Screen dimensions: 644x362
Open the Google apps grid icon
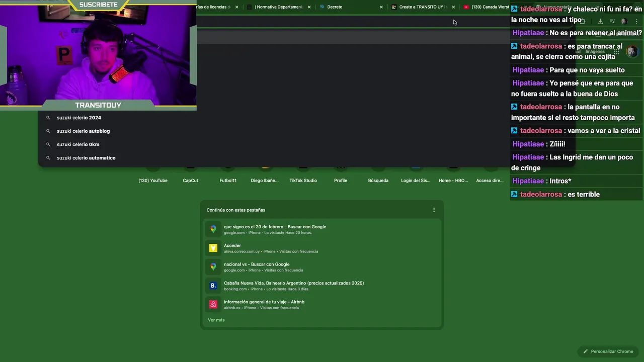[616, 51]
